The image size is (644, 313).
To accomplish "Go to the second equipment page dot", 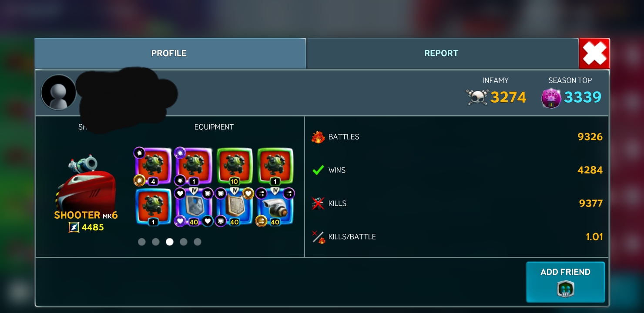I will pos(156,242).
